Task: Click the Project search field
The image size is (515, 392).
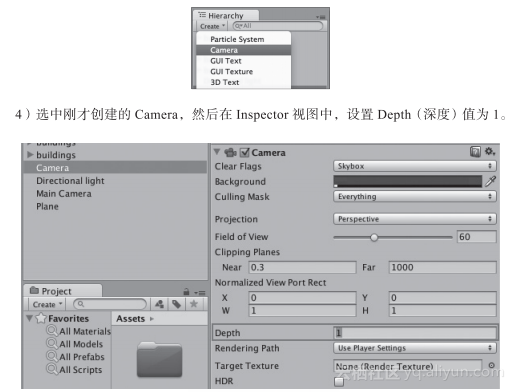Action: (x=110, y=304)
